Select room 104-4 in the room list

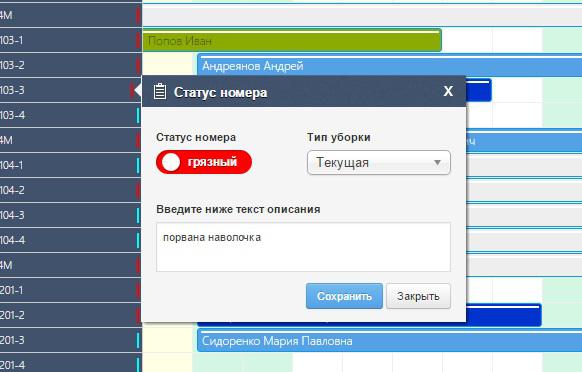(x=70, y=240)
